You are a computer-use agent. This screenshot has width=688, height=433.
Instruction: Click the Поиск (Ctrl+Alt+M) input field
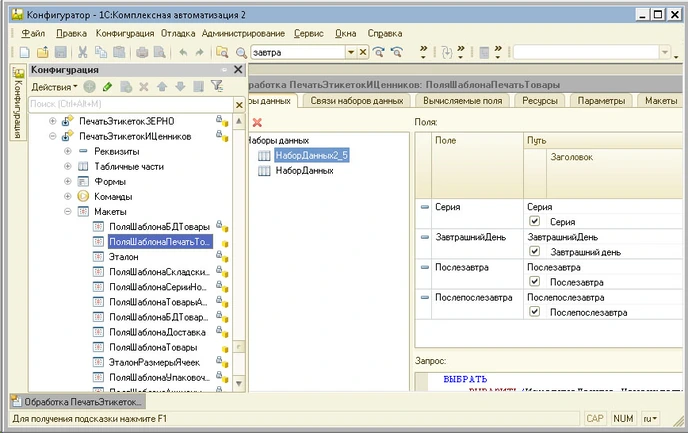click(x=131, y=104)
